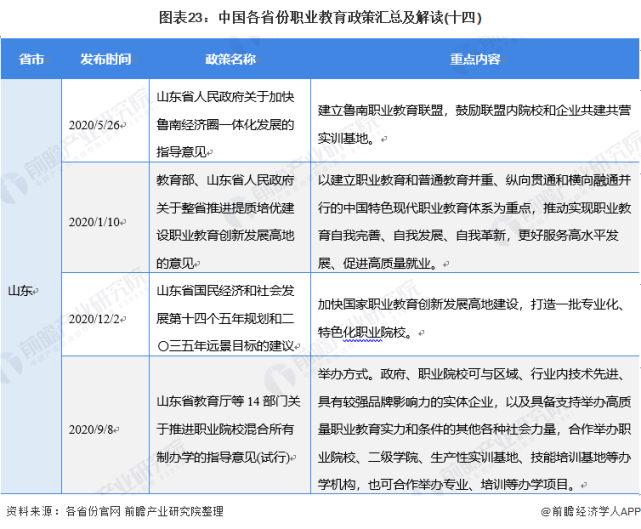The height and width of the screenshot is (529, 641).
Task: Select policy name 提质培优建设职业教育创新发展高地
Action: [x=225, y=222]
